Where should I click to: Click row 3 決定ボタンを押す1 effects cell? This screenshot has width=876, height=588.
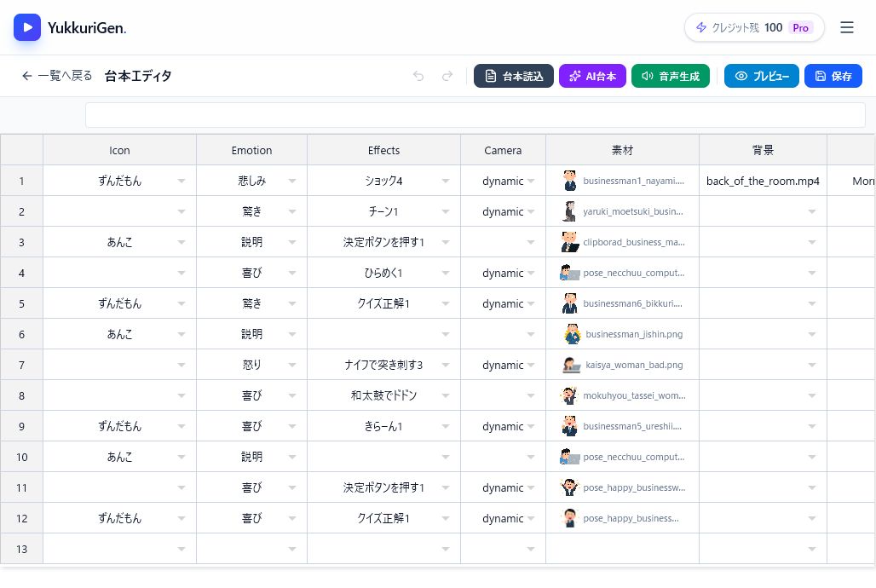tap(383, 242)
